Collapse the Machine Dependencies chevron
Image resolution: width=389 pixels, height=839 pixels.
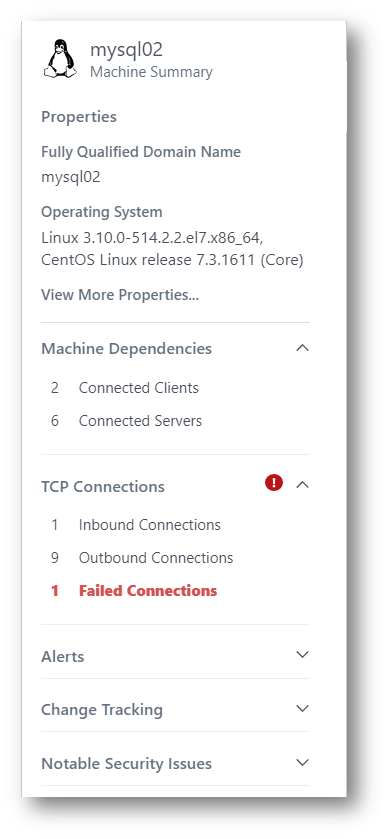(302, 348)
